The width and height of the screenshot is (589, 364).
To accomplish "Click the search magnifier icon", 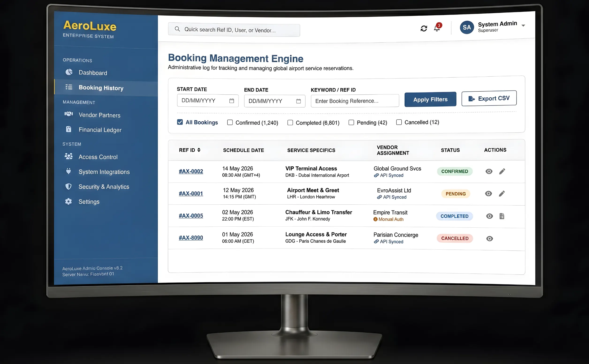I will [177, 29].
